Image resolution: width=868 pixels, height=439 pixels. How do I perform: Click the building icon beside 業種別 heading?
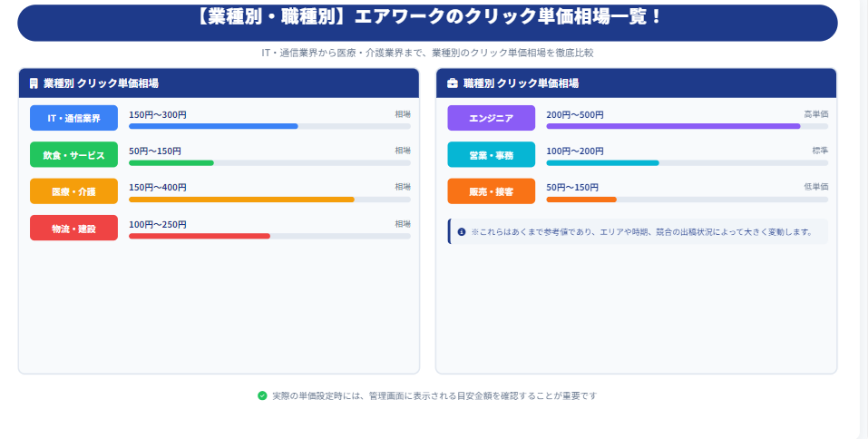pyautogui.click(x=34, y=83)
